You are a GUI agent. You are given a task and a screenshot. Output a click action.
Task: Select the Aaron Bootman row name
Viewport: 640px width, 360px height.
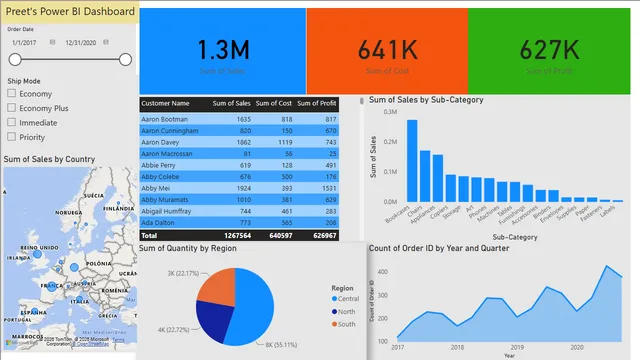coord(164,119)
